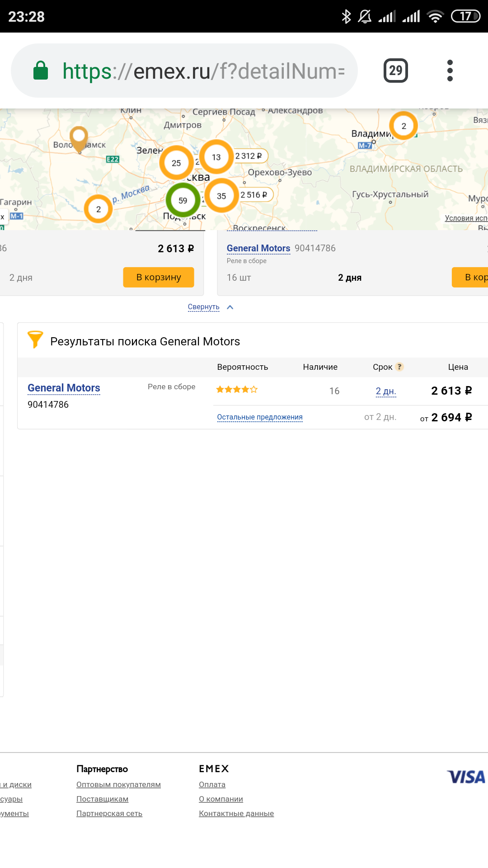Tap the cluster marked 2 near Vladimir
This screenshot has height=868, width=488.
[x=404, y=126]
